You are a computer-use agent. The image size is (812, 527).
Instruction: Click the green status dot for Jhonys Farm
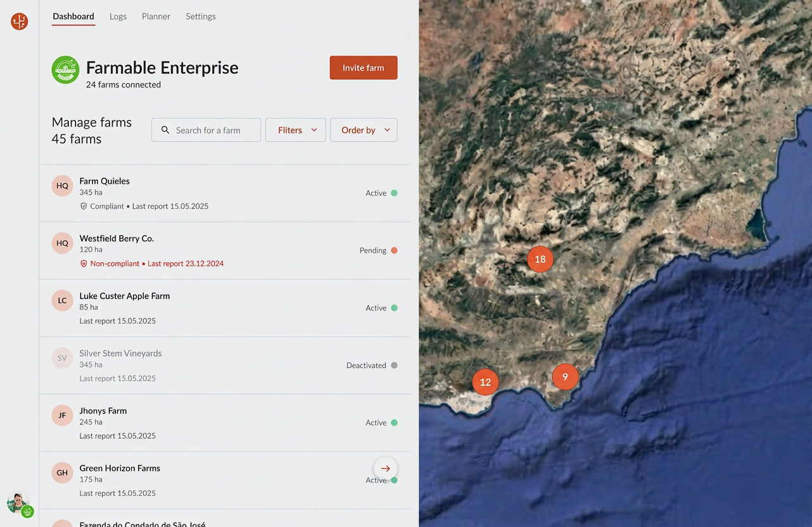point(394,422)
